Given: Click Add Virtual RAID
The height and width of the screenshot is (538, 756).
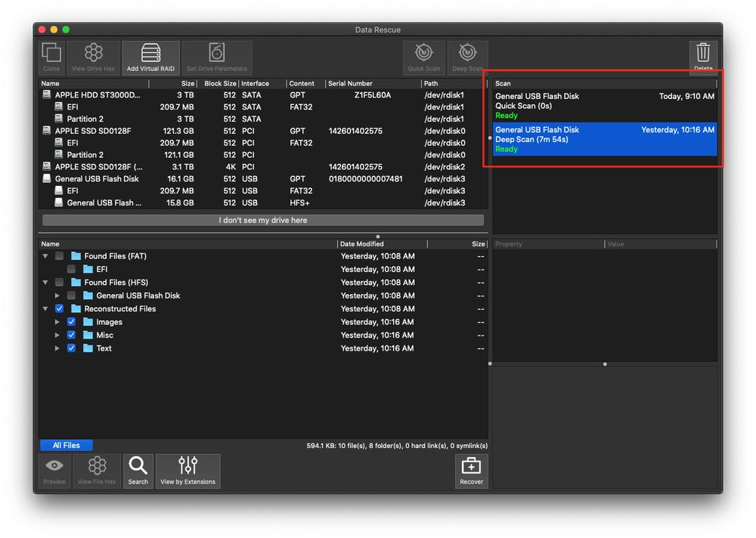Looking at the screenshot, I should [150, 57].
